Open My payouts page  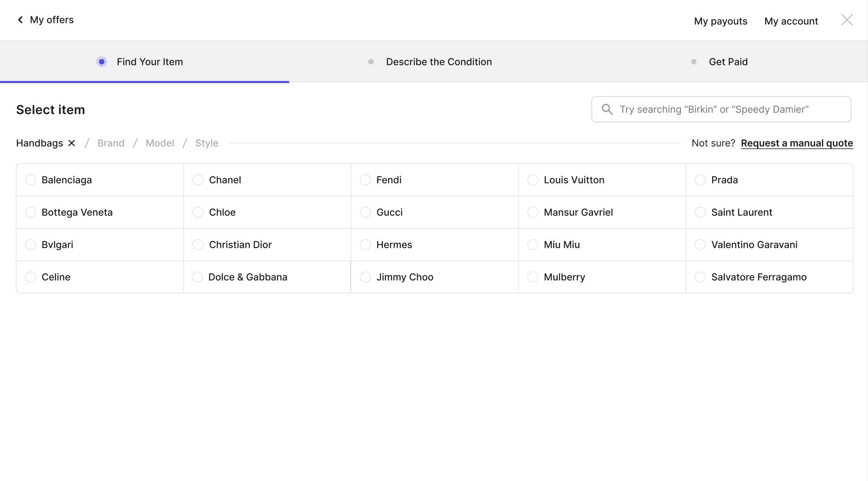coord(721,21)
